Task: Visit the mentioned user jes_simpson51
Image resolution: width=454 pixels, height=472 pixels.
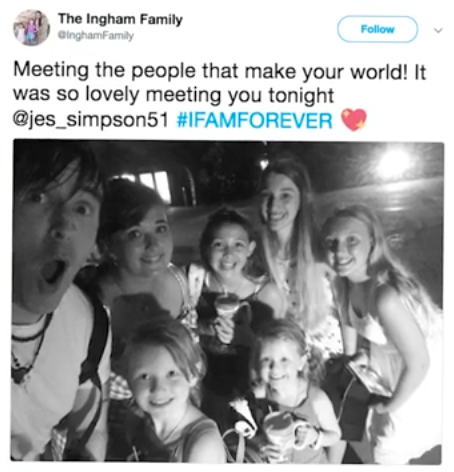Action: tap(91, 120)
